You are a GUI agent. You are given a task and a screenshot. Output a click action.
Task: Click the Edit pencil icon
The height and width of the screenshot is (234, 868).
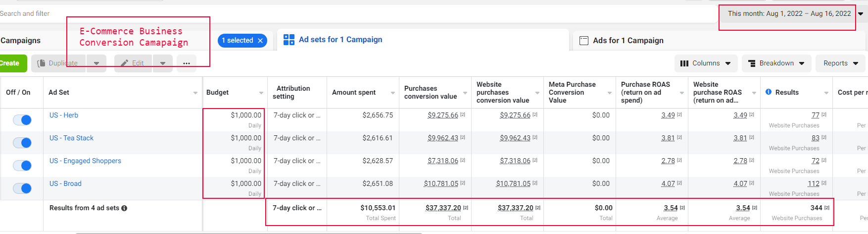click(x=125, y=63)
